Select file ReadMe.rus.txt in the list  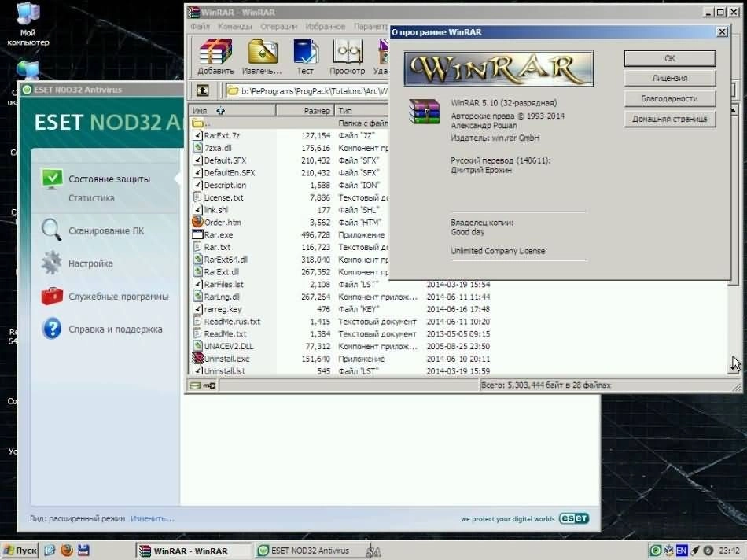point(233,321)
